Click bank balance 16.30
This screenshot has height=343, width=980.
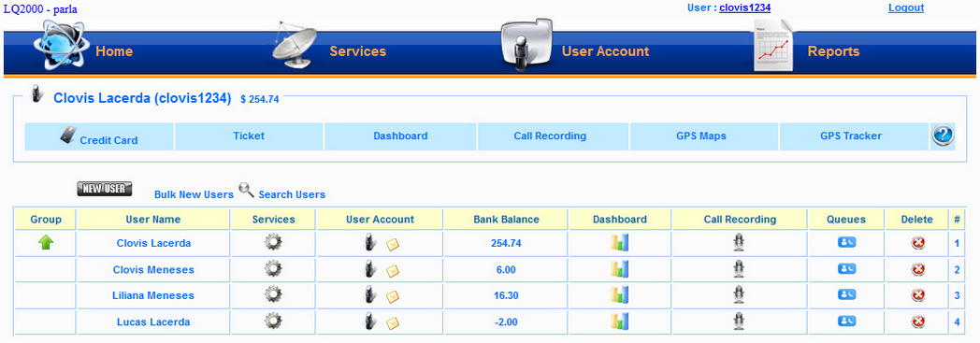point(506,295)
